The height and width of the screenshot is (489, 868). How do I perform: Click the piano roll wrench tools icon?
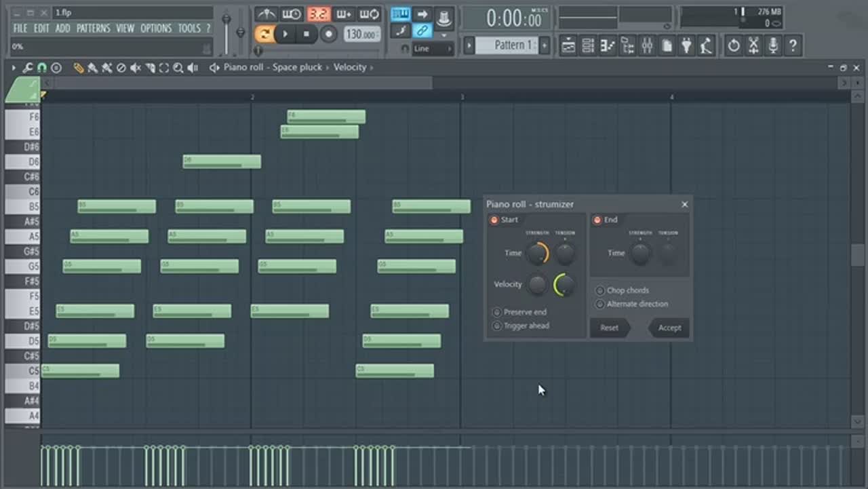[x=28, y=68]
